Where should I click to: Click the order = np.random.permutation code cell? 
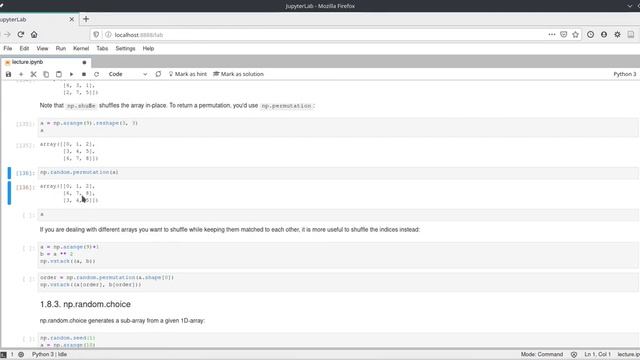[338, 281]
